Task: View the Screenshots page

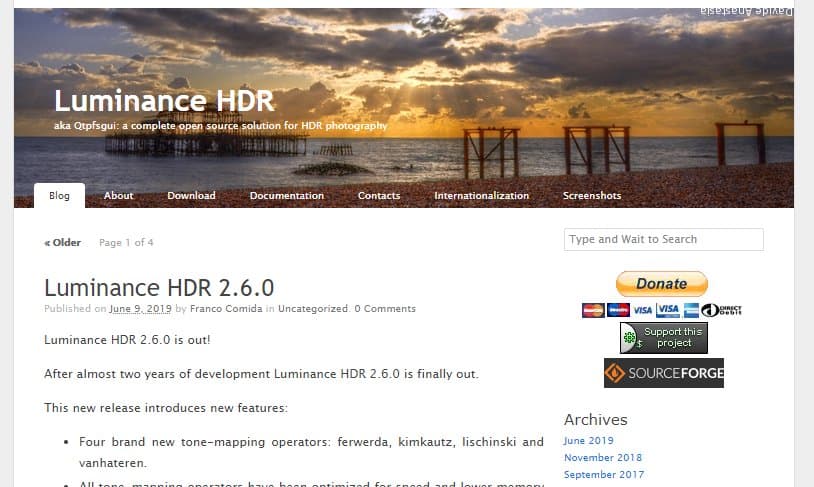Action: tap(592, 195)
